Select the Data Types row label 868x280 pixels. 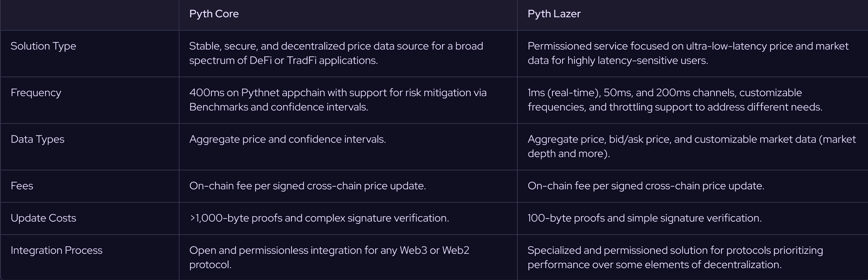pos(37,139)
